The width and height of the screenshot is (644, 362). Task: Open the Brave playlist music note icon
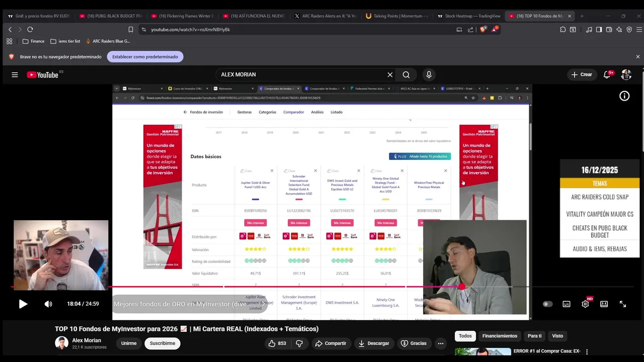(589, 30)
